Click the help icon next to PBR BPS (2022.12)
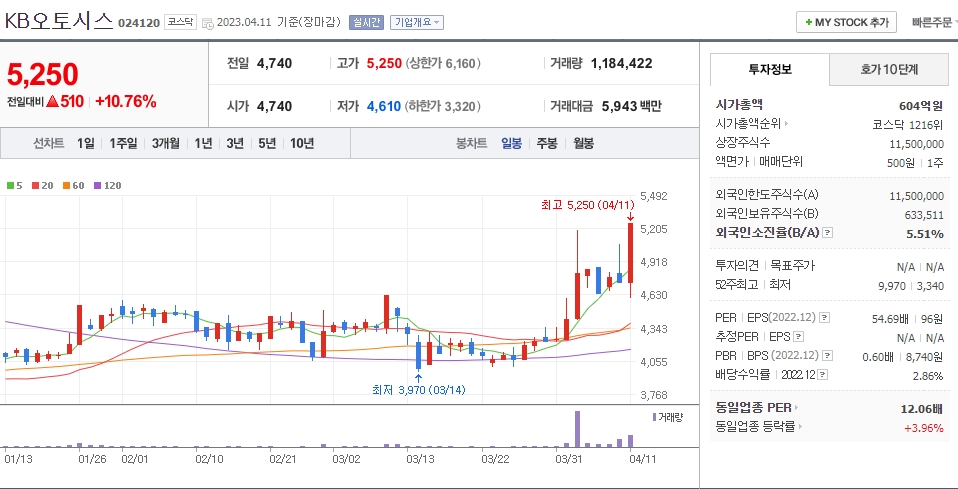Viewport: 958px width, 489px height. point(827,356)
